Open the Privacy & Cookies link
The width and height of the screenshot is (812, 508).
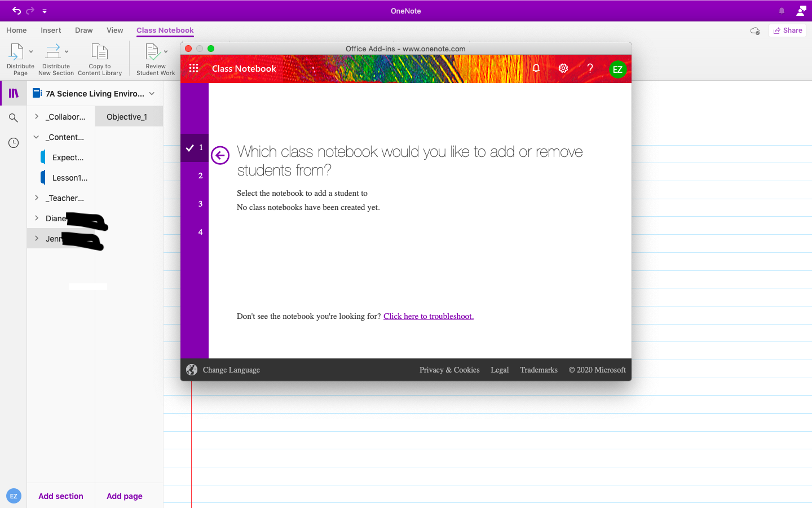(449, 370)
